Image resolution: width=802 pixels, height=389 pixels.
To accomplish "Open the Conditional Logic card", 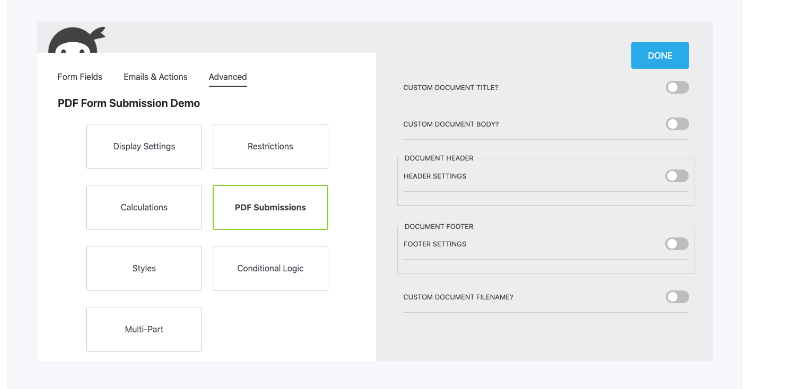I will [x=271, y=268].
